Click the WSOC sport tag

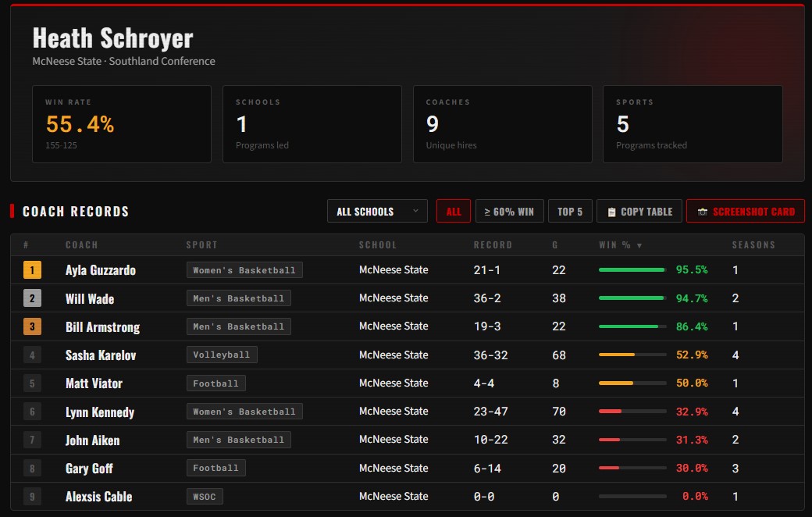click(x=205, y=496)
